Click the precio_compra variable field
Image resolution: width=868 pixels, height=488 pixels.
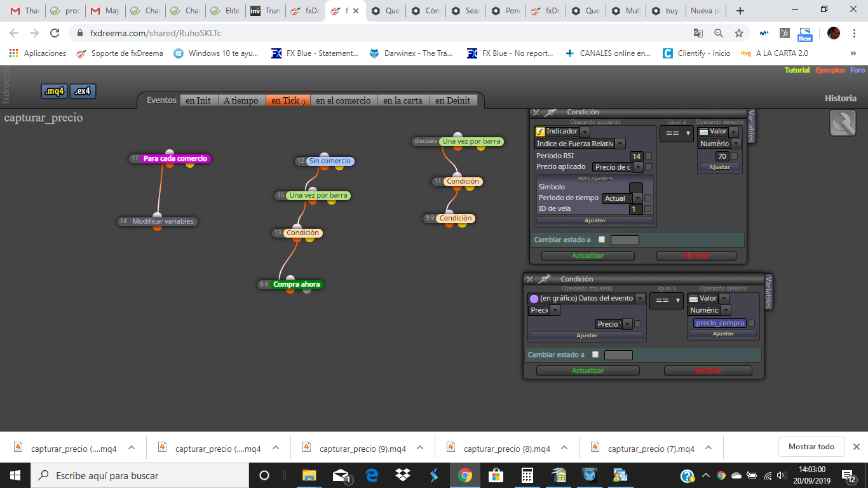[719, 323]
